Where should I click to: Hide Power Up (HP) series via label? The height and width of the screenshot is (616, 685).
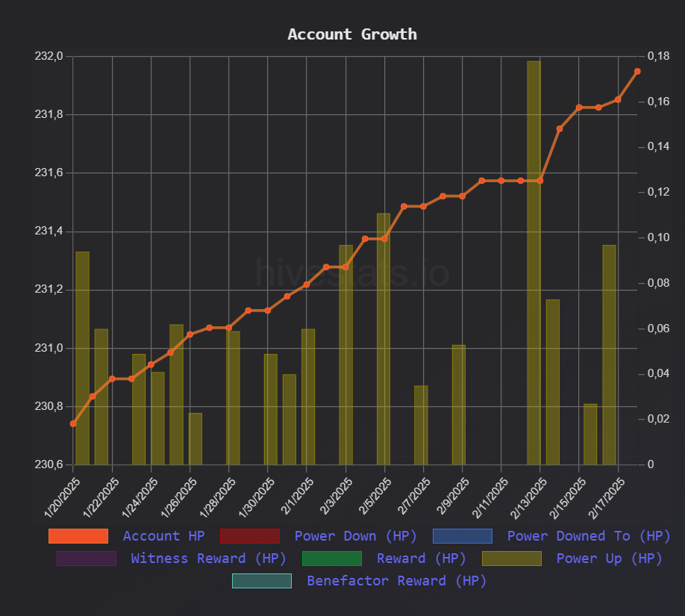(x=610, y=559)
